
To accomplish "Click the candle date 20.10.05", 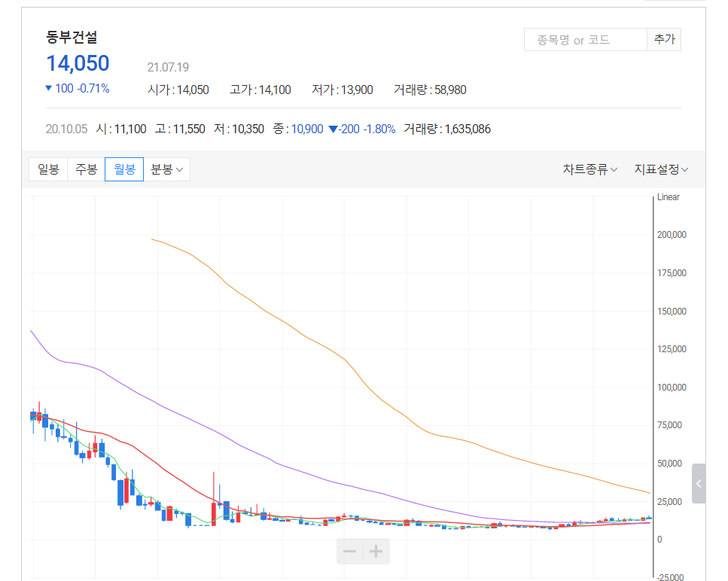I will click(66, 129).
